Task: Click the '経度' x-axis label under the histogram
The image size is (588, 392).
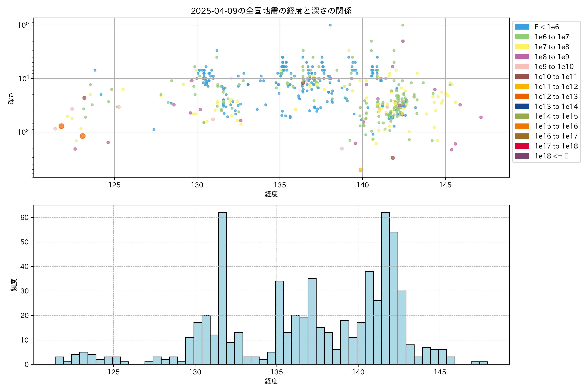Action: (x=271, y=381)
